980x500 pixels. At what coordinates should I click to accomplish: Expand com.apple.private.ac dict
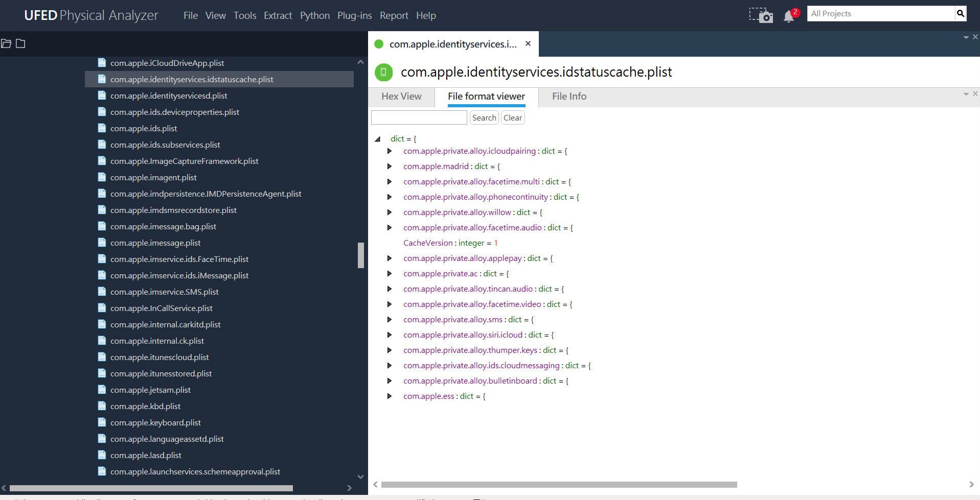pos(390,274)
